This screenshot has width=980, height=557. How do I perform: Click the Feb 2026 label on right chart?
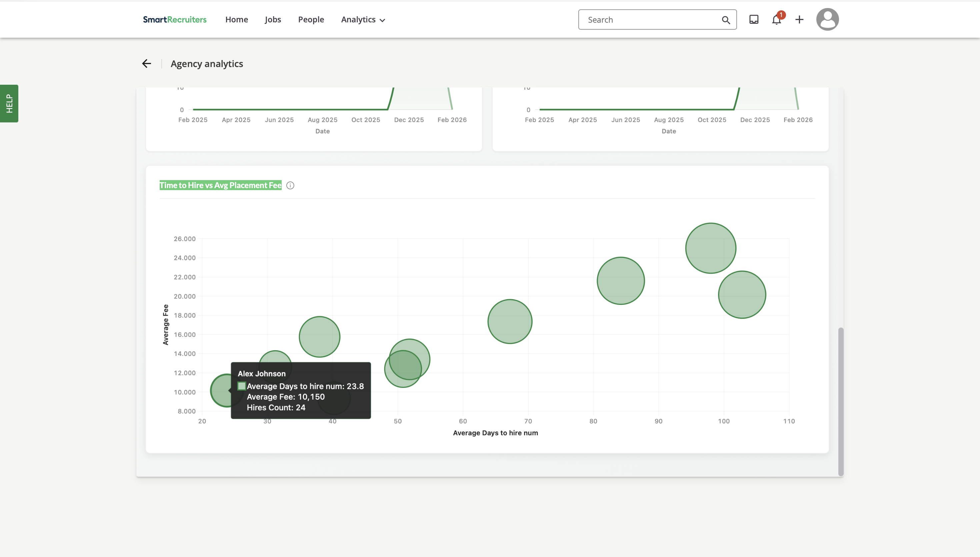coord(798,120)
